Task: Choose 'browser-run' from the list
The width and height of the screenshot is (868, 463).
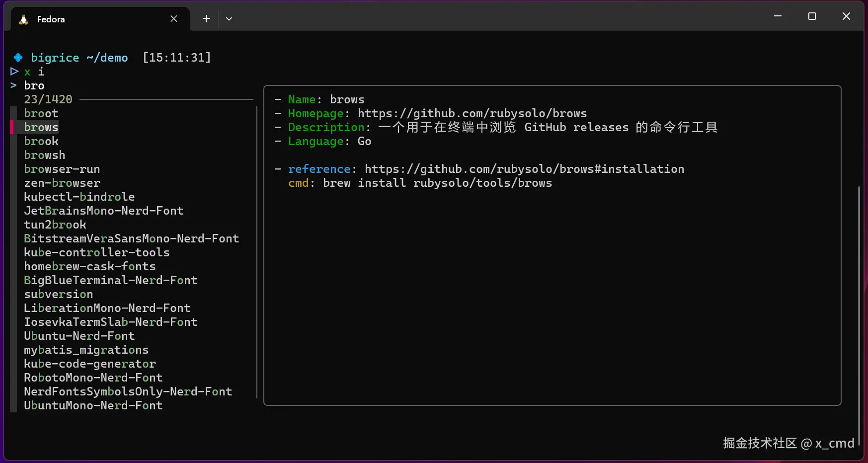Action: pyautogui.click(x=62, y=169)
